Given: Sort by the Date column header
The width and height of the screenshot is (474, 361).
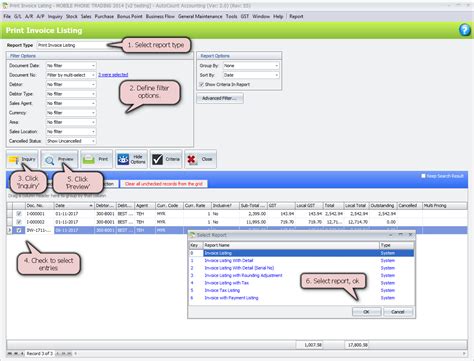Looking at the screenshot, I should coord(74,206).
